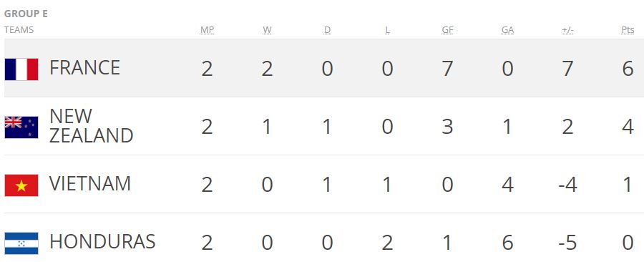Open the VIETNAM team link

click(x=90, y=183)
